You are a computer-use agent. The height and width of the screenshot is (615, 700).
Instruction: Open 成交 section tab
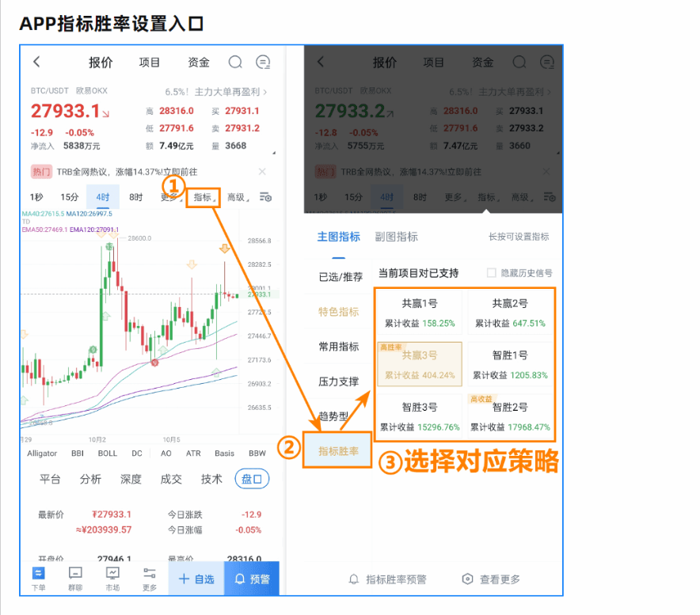point(171,479)
